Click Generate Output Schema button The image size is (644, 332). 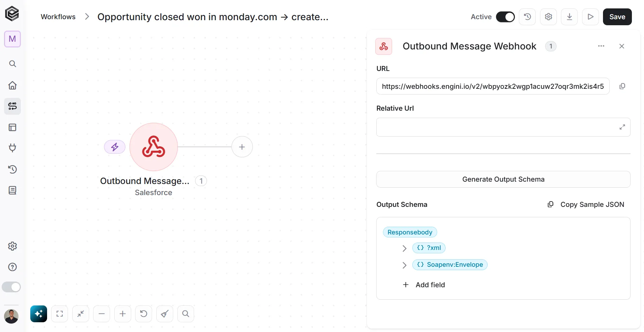[x=503, y=179]
